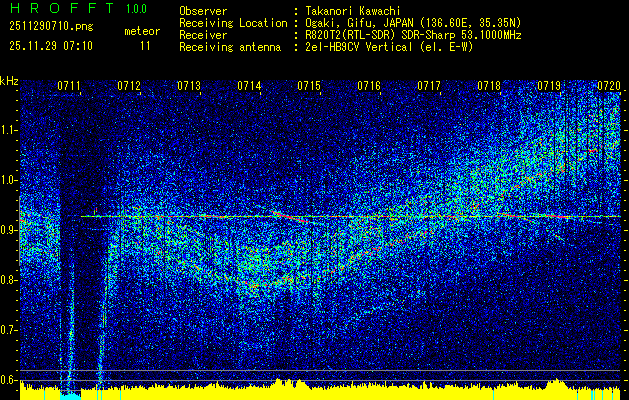
Task: Click frequency axis label 0.8
Action: (x=8, y=280)
